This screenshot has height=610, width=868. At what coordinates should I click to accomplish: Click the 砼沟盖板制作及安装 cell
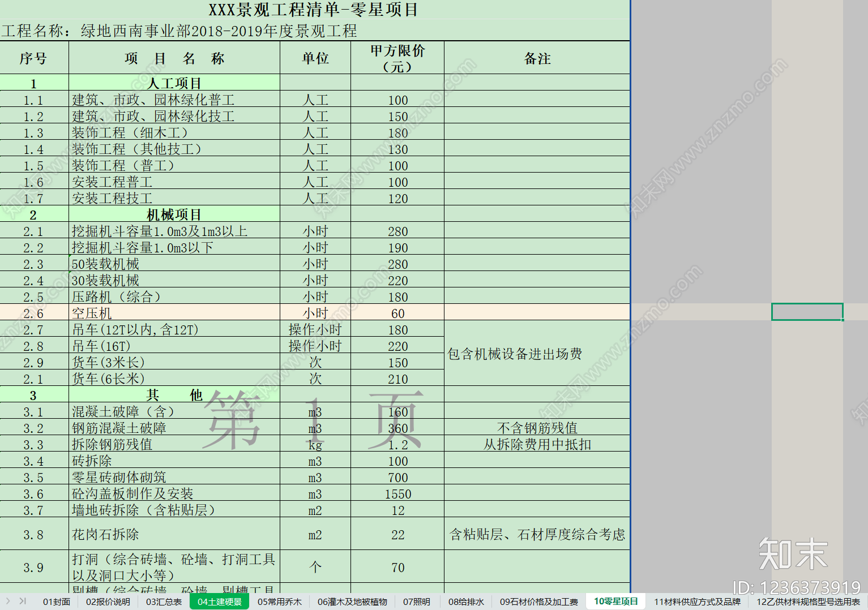[x=174, y=493]
